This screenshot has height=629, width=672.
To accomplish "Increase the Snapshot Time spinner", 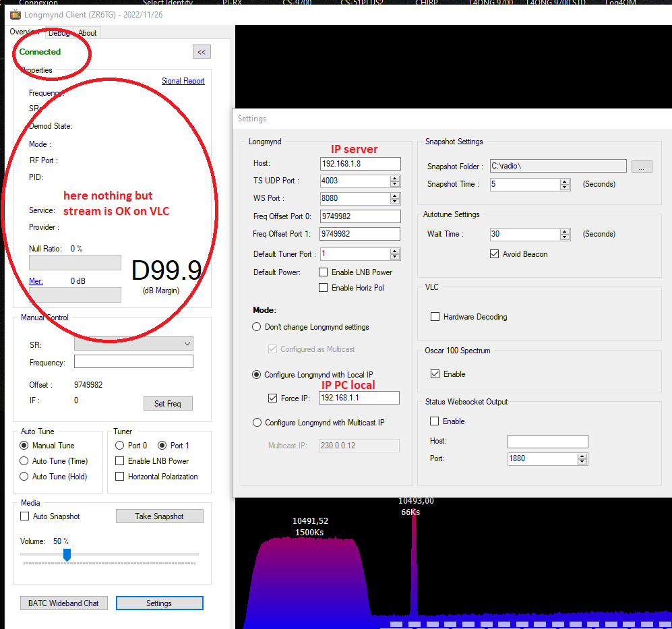I will (565, 181).
